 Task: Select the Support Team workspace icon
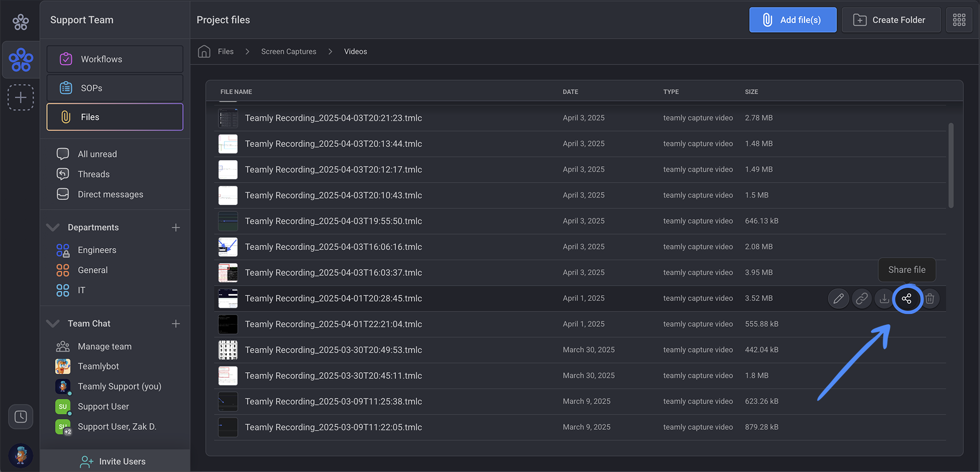tap(21, 60)
